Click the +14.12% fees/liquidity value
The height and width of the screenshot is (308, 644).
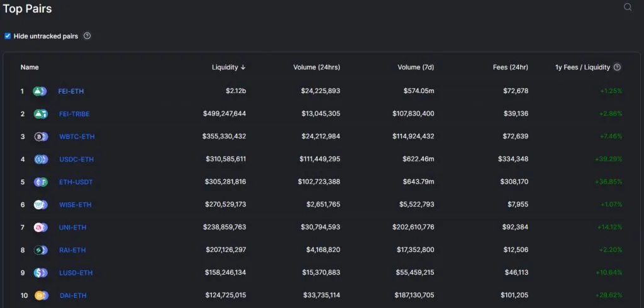[x=610, y=227]
